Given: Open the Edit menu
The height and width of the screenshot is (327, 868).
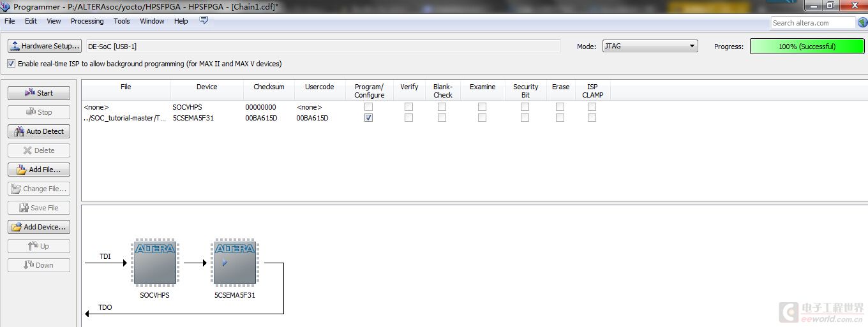Looking at the screenshot, I should point(31,21).
